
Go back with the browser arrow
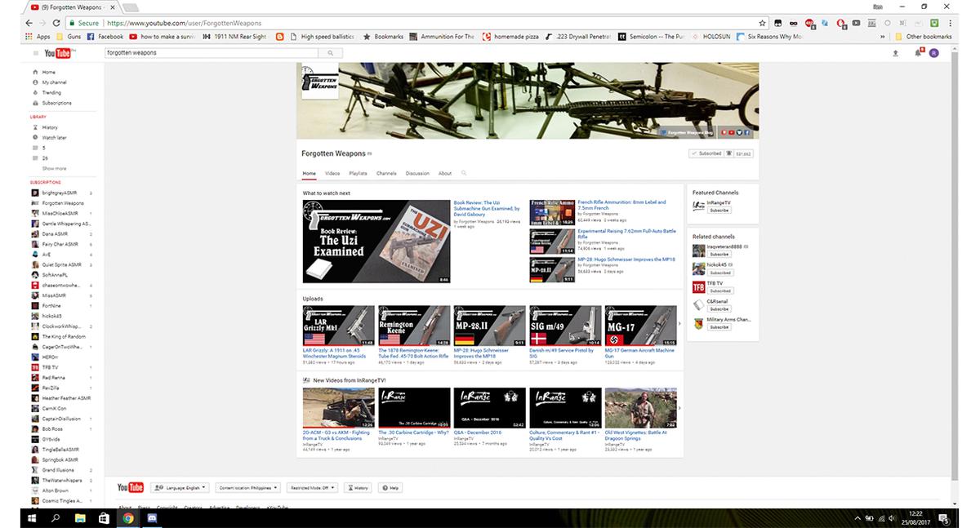coord(29,23)
